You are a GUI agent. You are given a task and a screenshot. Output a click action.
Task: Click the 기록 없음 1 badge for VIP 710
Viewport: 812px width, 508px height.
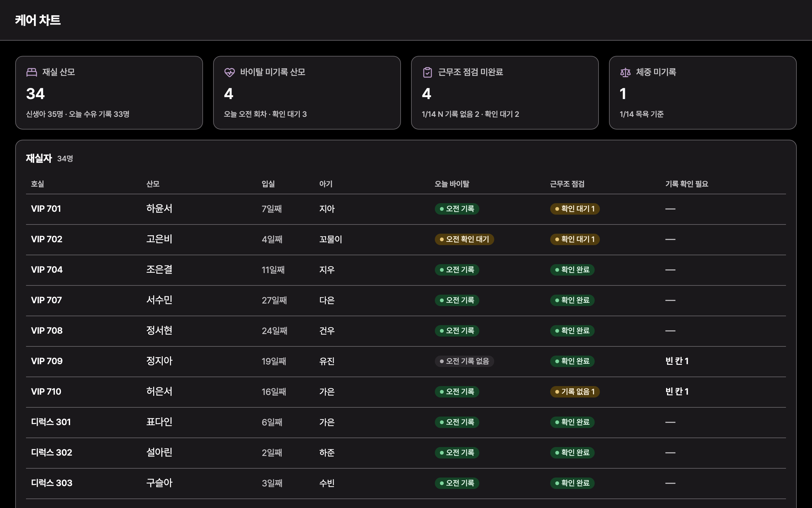[x=575, y=391]
